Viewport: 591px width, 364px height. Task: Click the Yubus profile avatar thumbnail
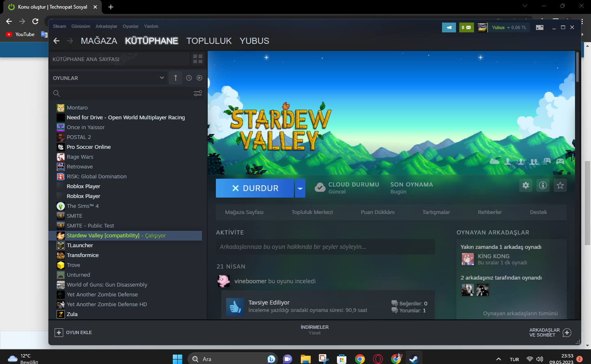coord(482,27)
